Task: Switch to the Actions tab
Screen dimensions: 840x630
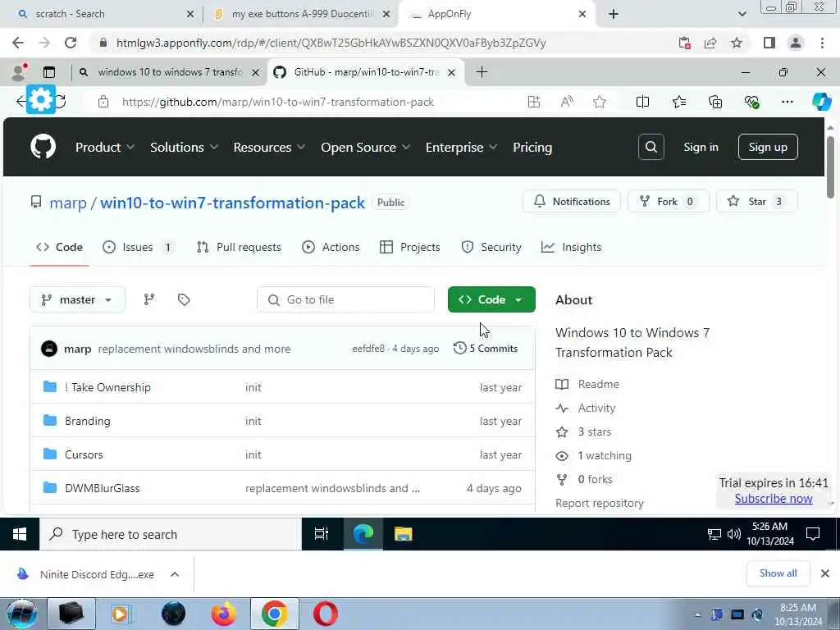Action: tap(331, 247)
